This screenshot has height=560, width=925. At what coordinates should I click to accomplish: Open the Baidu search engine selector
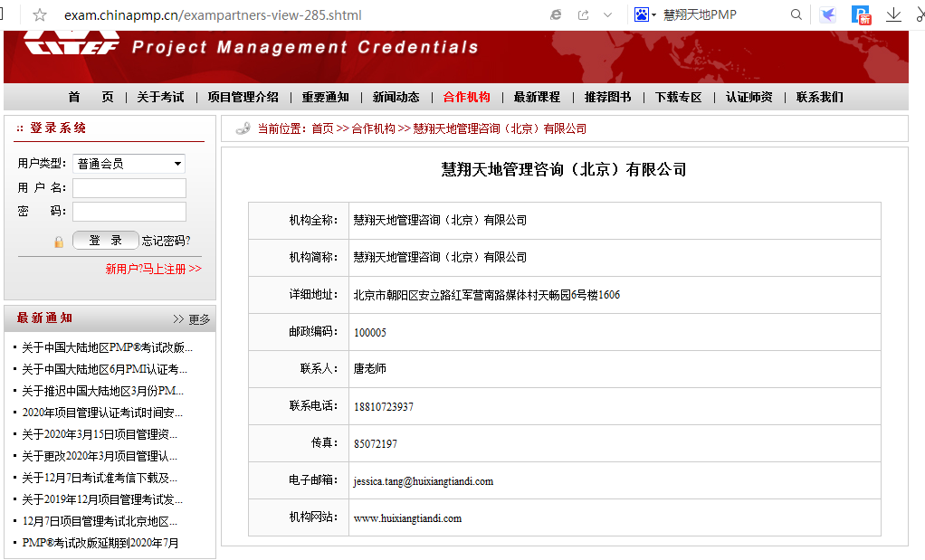[645, 15]
